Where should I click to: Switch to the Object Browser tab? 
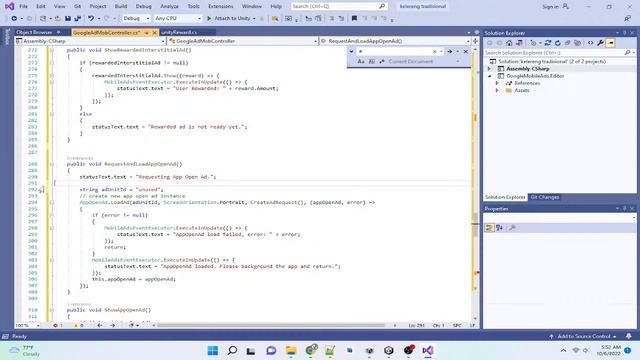[x=34, y=32]
